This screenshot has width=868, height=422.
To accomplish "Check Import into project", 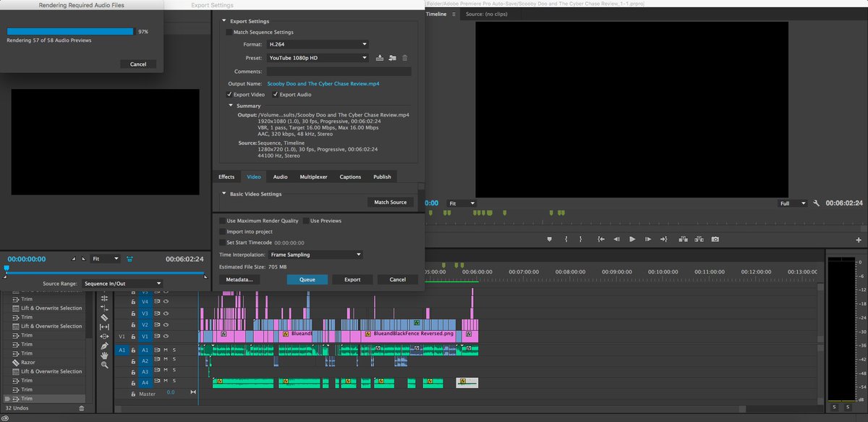I will 222,232.
